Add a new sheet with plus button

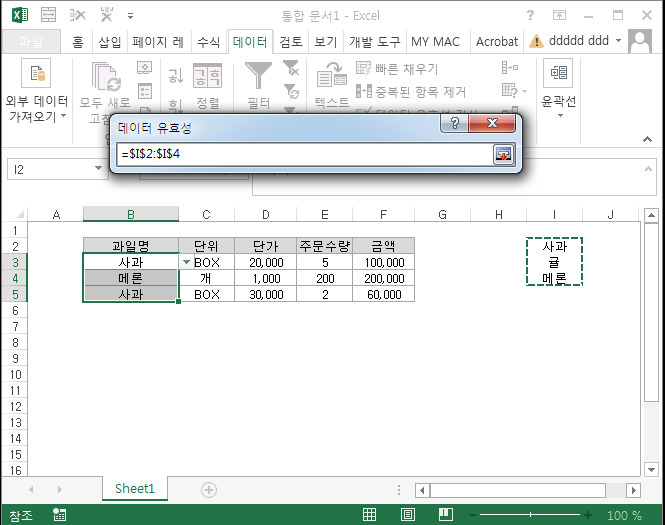pyautogui.click(x=209, y=490)
